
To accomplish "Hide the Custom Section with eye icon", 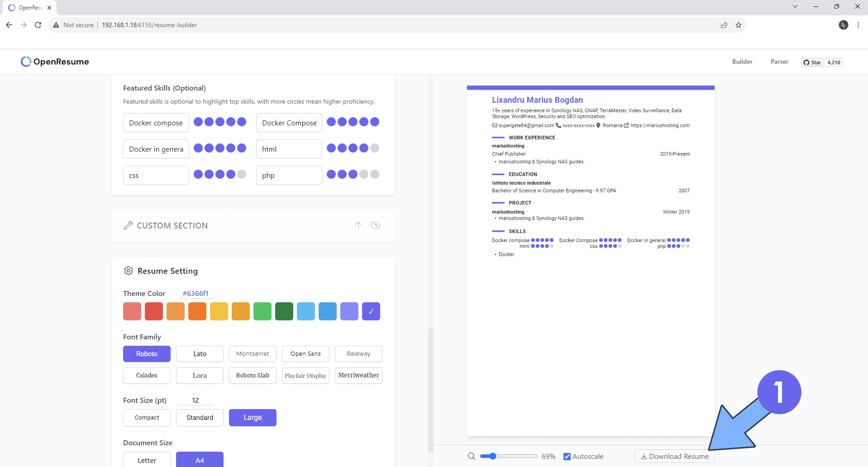I will tap(376, 225).
